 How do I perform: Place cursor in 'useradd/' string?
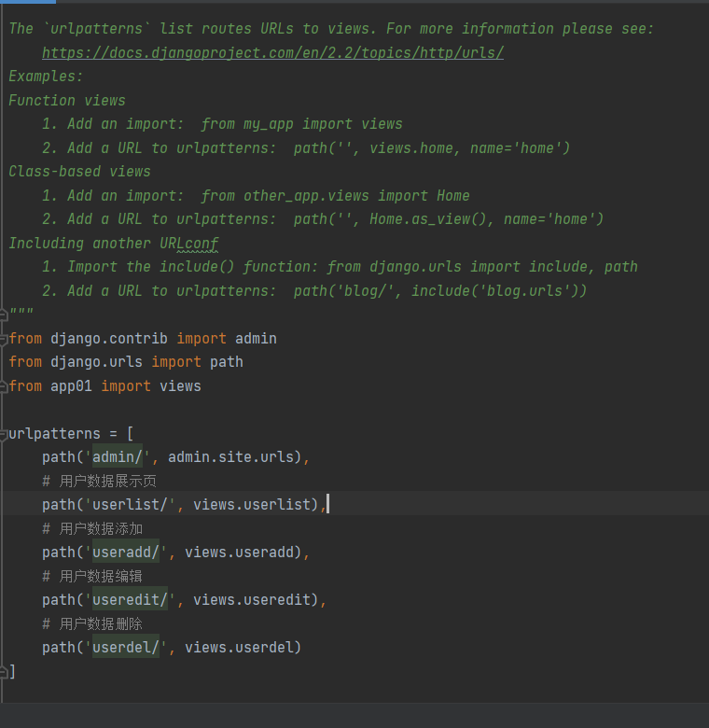pyautogui.click(x=126, y=553)
